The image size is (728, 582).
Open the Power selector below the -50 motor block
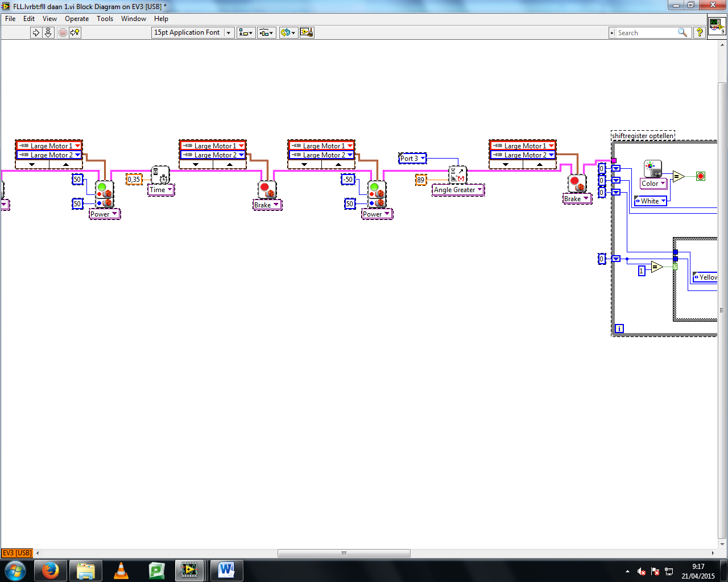(377, 214)
